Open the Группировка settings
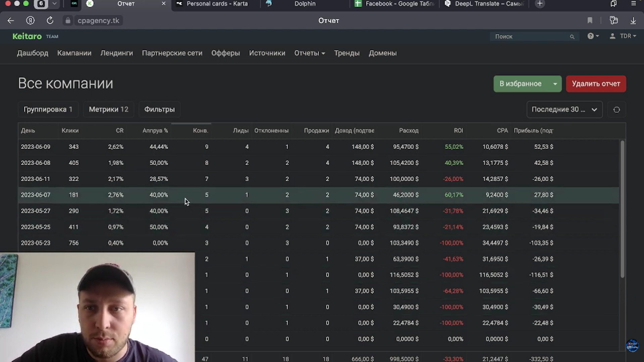Viewport: 644px width, 362px height. coord(48,110)
